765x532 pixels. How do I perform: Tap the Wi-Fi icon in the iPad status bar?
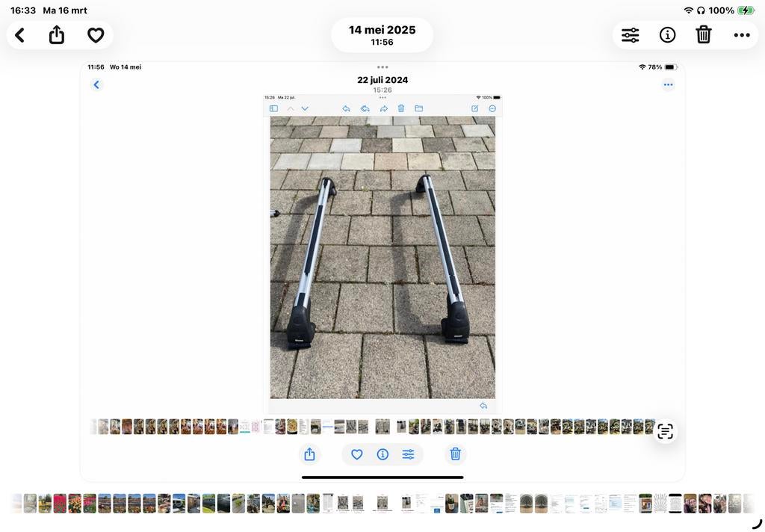point(688,10)
